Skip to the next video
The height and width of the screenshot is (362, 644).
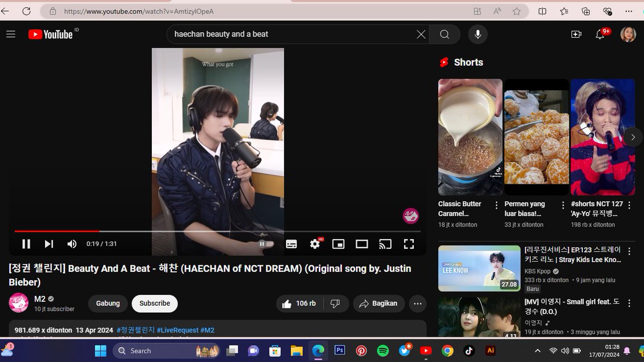tap(49, 244)
